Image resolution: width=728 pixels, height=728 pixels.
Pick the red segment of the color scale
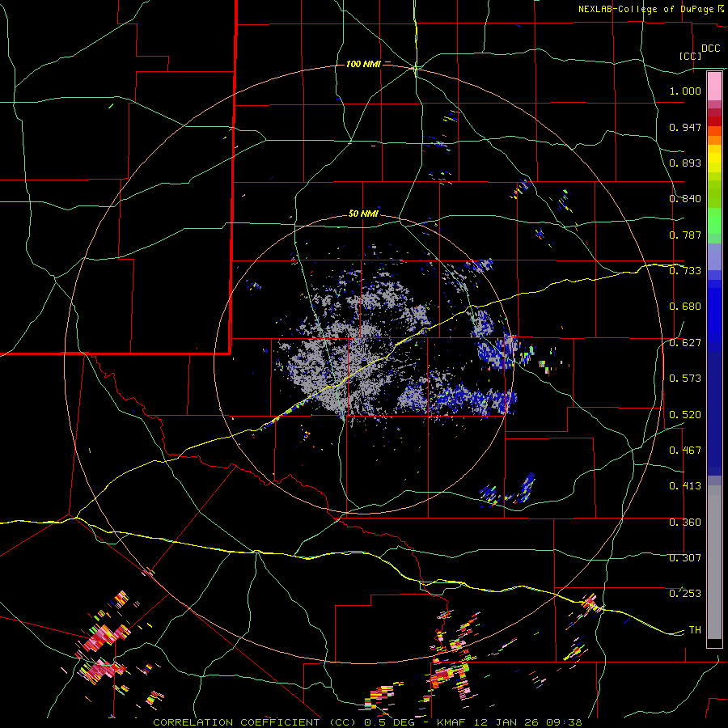(x=714, y=121)
